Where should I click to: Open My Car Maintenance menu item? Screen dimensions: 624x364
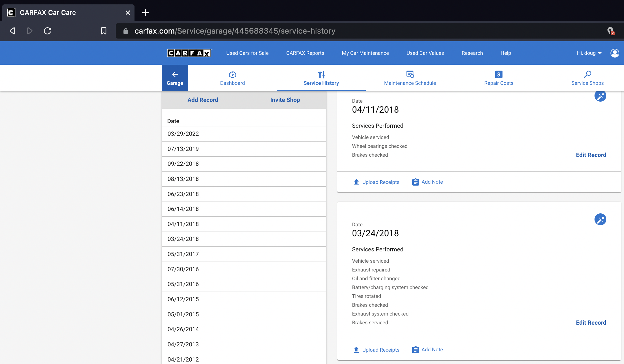(365, 53)
